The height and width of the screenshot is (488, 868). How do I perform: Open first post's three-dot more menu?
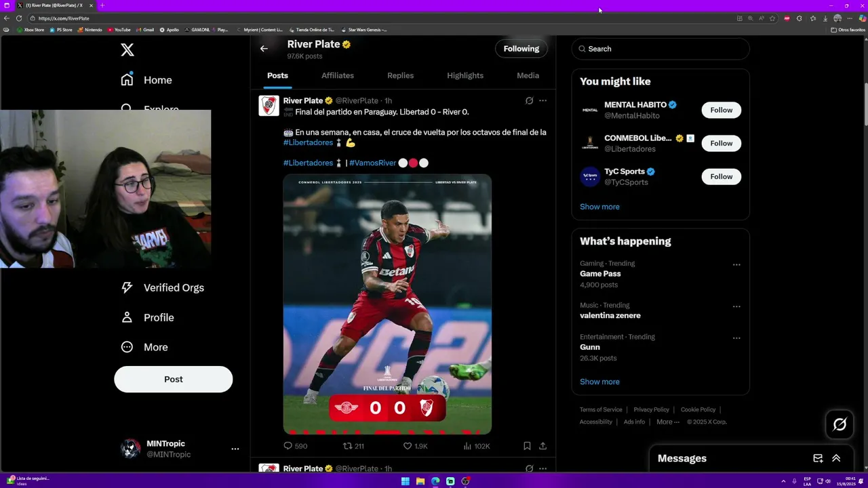542,100
